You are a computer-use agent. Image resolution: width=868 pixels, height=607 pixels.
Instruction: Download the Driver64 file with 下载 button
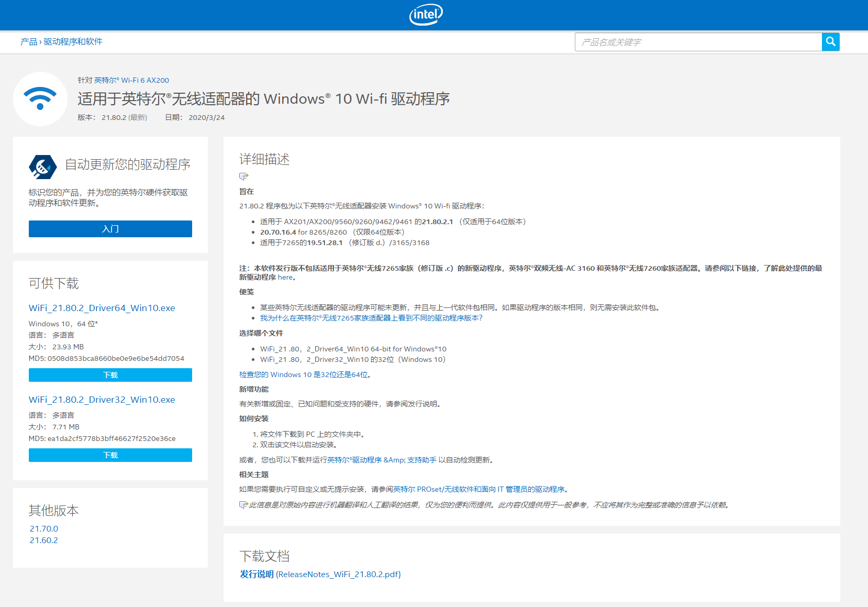tap(110, 375)
